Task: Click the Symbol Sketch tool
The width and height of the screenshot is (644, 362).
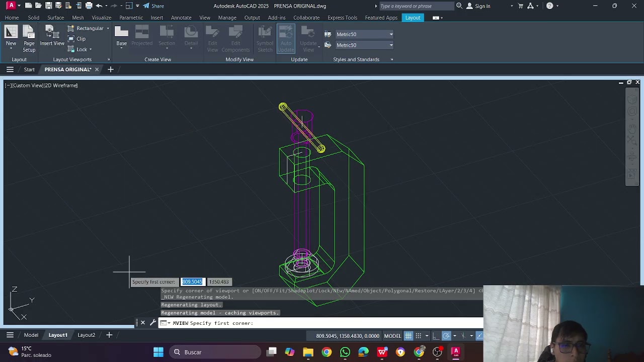Action: coord(265,39)
